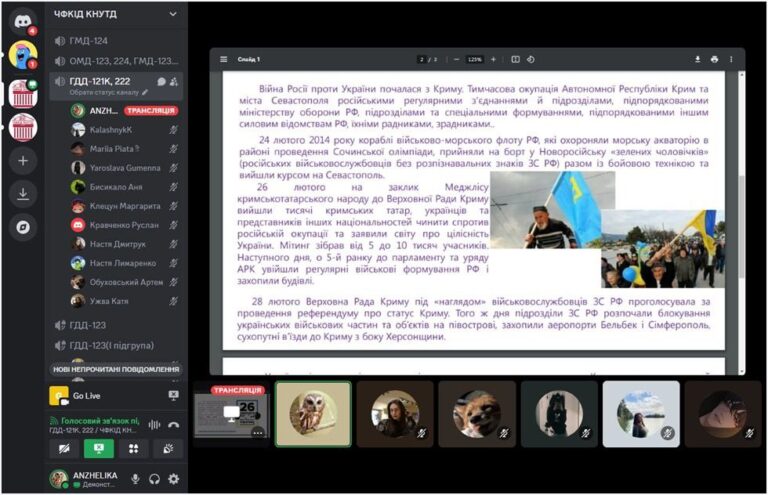
Task: Download the PDF from viewer toolbar
Action: [x=697, y=59]
